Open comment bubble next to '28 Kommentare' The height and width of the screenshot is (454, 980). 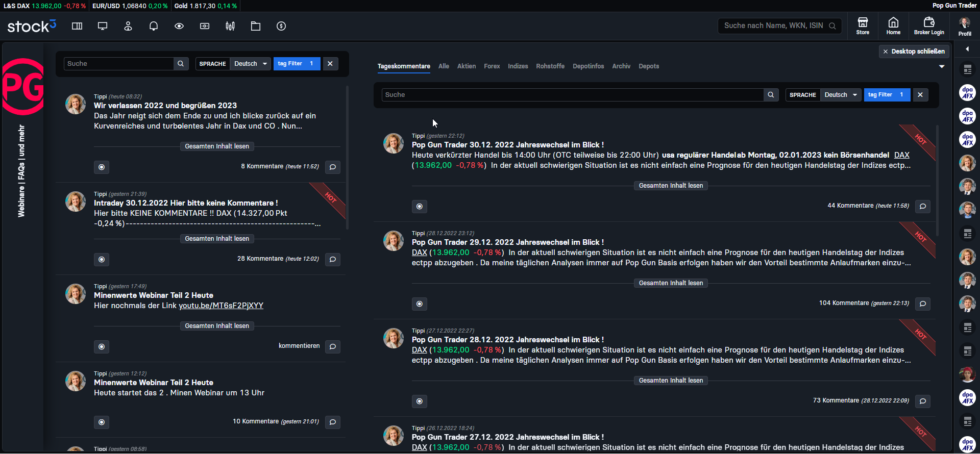click(x=333, y=259)
